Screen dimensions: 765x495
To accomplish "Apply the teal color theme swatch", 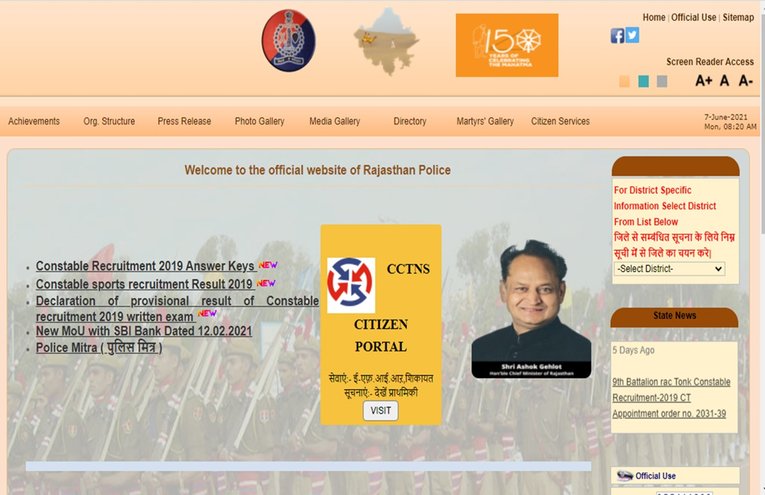I will [644, 81].
